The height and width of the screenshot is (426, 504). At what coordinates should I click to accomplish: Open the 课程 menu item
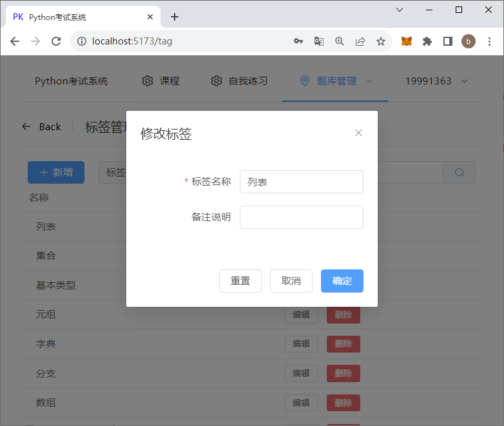click(x=160, y=81)
